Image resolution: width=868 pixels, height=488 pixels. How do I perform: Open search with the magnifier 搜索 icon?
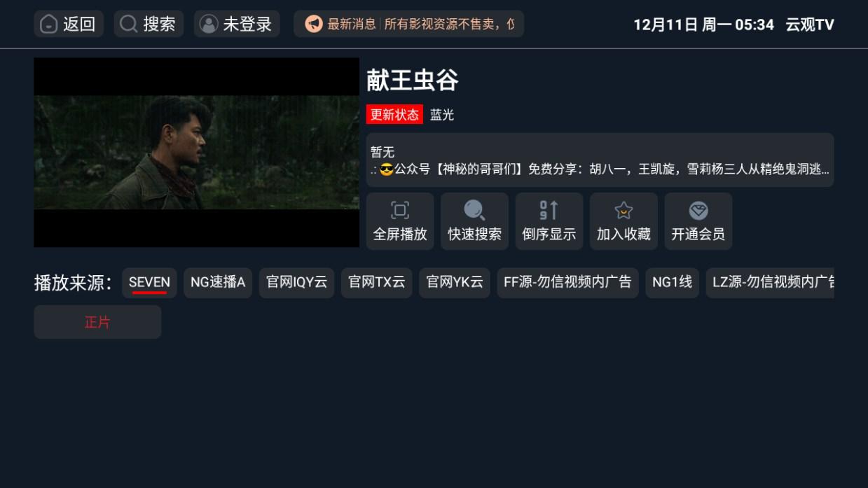click(128, 25)
